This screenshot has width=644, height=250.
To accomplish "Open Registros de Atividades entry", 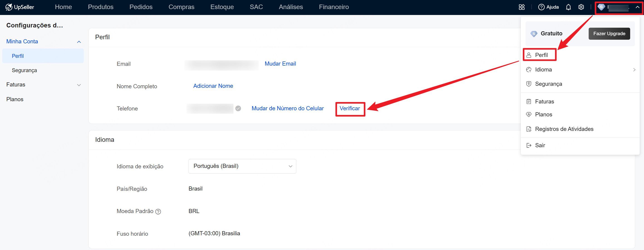I will 564,129.
